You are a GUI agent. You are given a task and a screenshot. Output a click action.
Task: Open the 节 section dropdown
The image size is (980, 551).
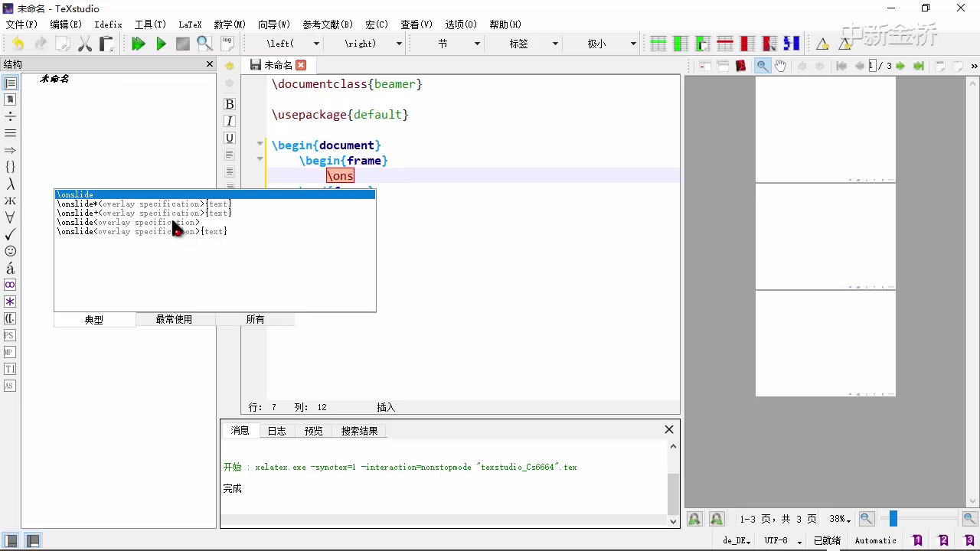tap(477, 44)
